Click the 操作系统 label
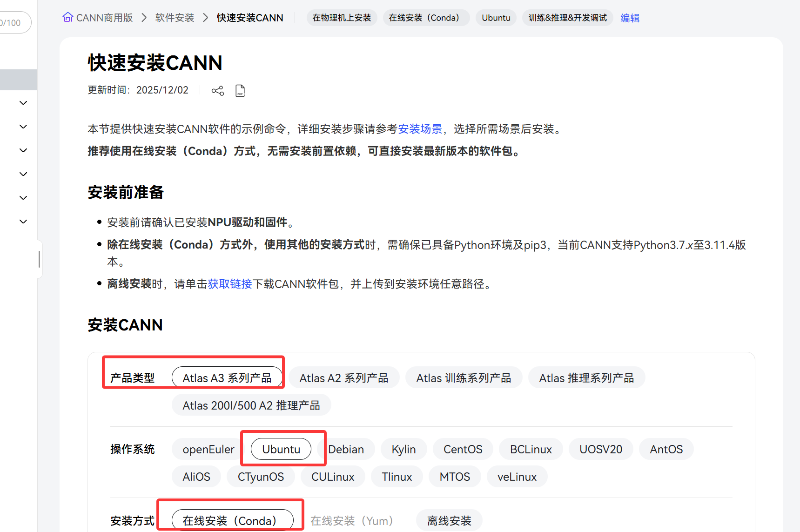800x532 pixels. 132,449
